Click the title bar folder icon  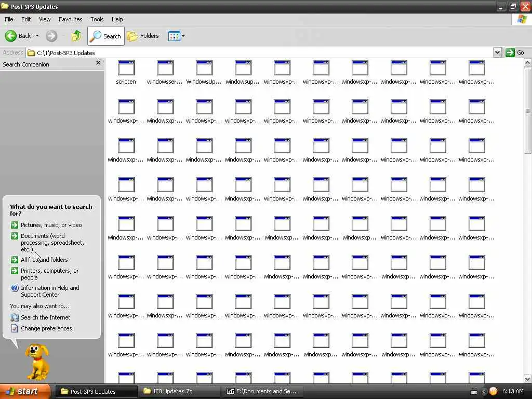tap(5, 6)
